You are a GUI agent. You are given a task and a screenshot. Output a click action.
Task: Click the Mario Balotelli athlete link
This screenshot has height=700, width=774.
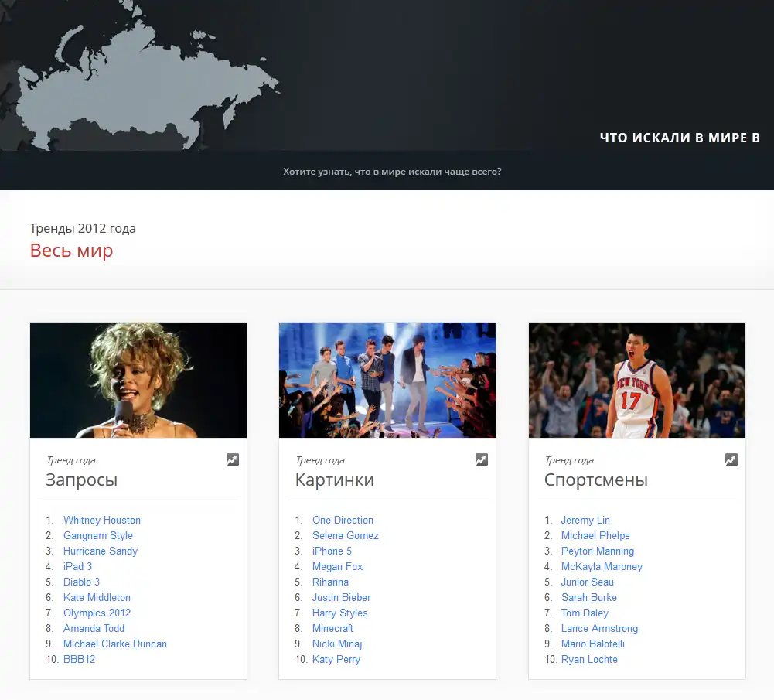pos(593,644)
